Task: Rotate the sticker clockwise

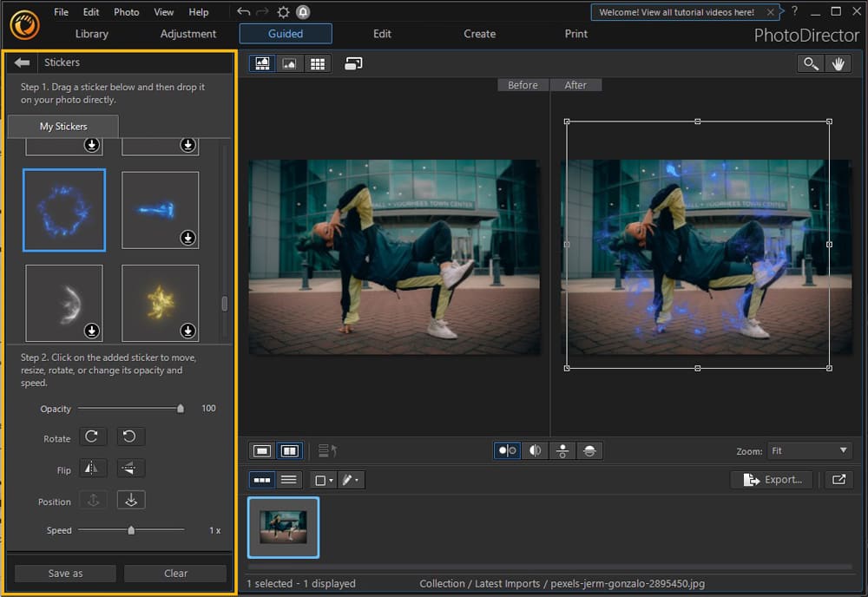Action: (x=94, y=436)
